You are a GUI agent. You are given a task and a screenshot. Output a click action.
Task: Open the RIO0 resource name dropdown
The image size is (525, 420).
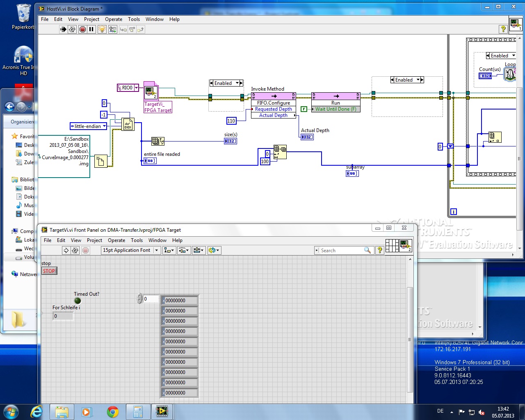(x=136, y=88)
